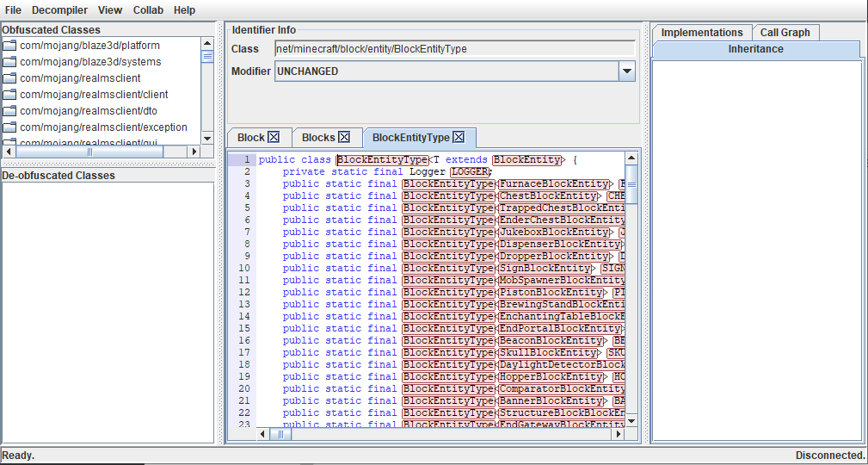Click the LOGGER identifier in line 2
Screen dimensions: 868x465
[470, 172]
